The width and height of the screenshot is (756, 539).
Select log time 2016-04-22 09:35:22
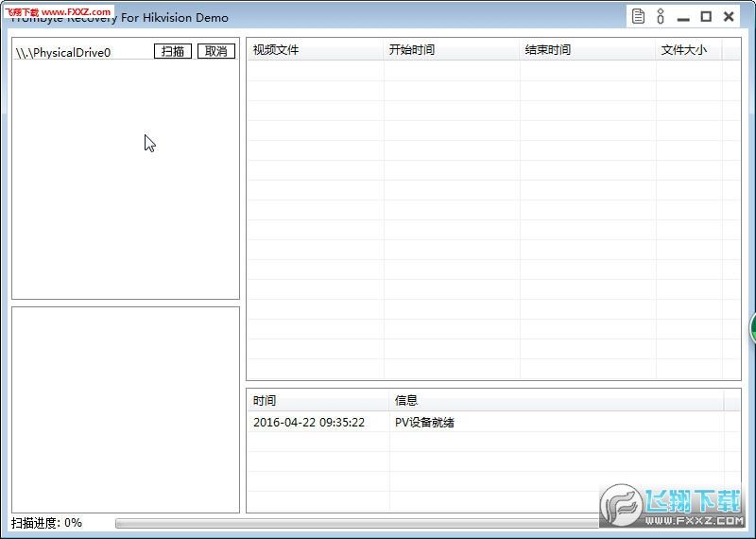[x=309, y=423]
